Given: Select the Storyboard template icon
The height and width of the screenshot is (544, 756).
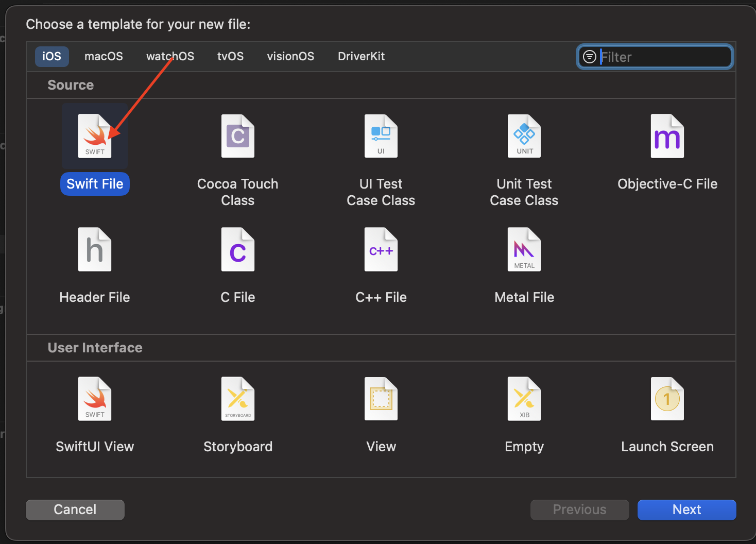Looking at the screenshot, I should (x=238, y=399).
